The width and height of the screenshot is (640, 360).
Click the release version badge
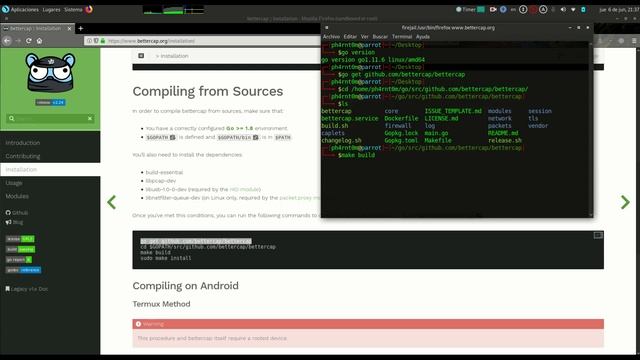(50, 102)
